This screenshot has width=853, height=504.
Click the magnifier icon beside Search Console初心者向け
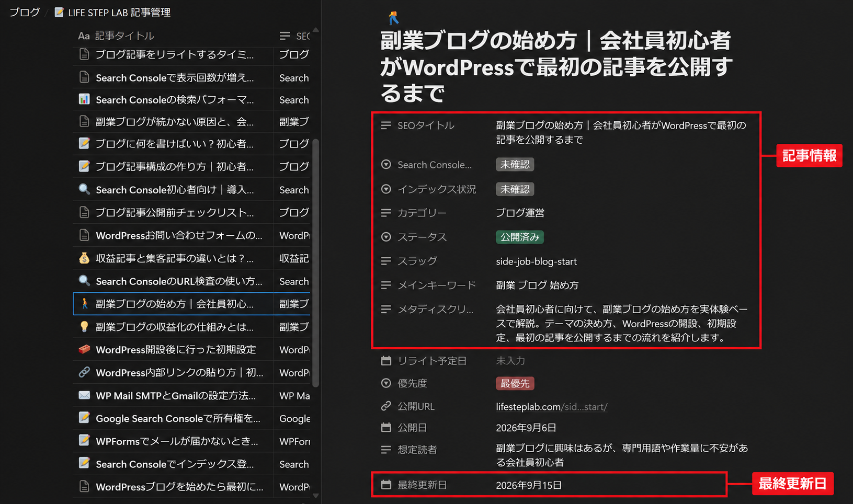(x=84, y=189)
